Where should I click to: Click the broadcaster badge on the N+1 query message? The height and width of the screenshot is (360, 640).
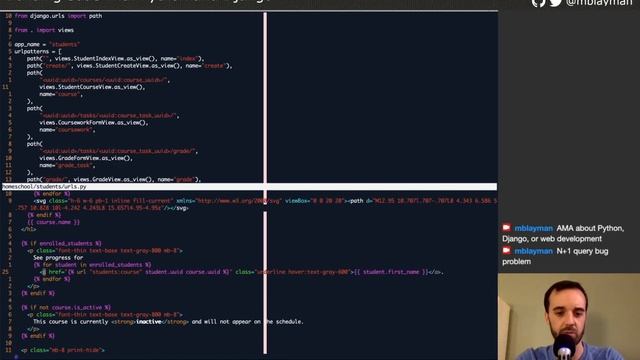coord(507,251)
